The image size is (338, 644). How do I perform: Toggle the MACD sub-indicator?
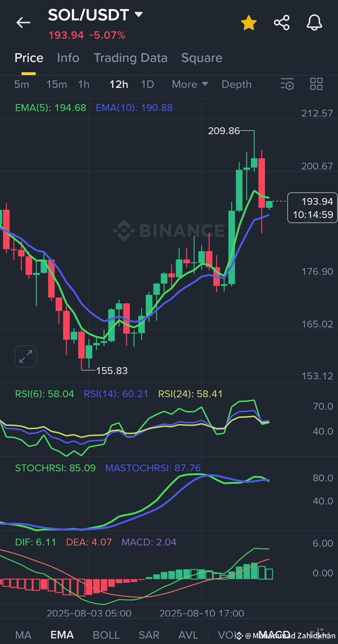(x=274, y=635)
